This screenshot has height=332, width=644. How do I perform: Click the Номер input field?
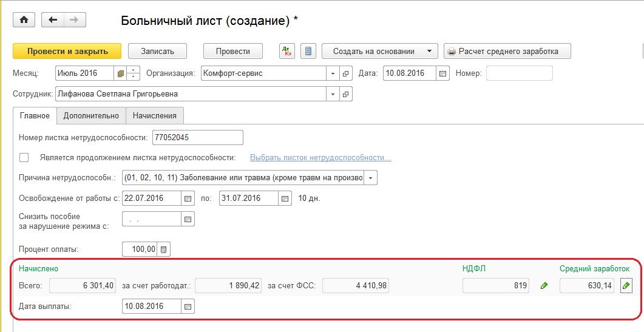520,73
